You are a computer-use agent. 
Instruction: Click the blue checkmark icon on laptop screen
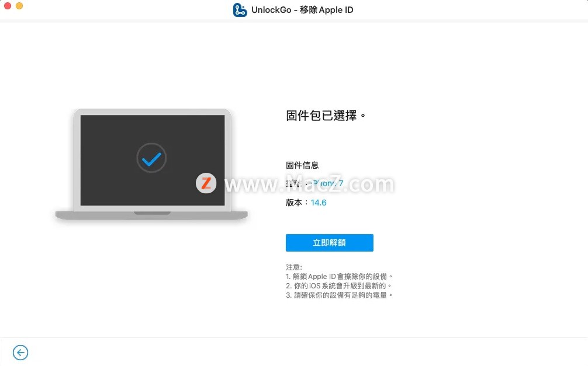coord(151,158)
